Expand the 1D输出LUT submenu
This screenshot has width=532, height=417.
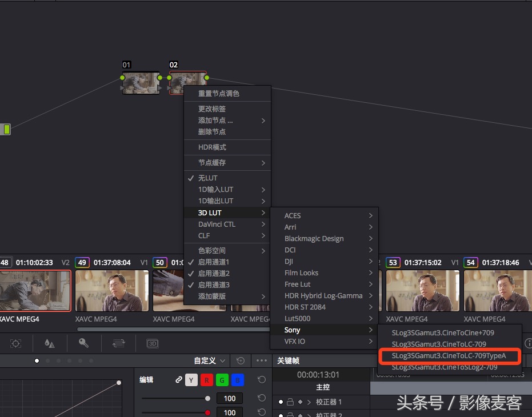(x=227, y=201)
